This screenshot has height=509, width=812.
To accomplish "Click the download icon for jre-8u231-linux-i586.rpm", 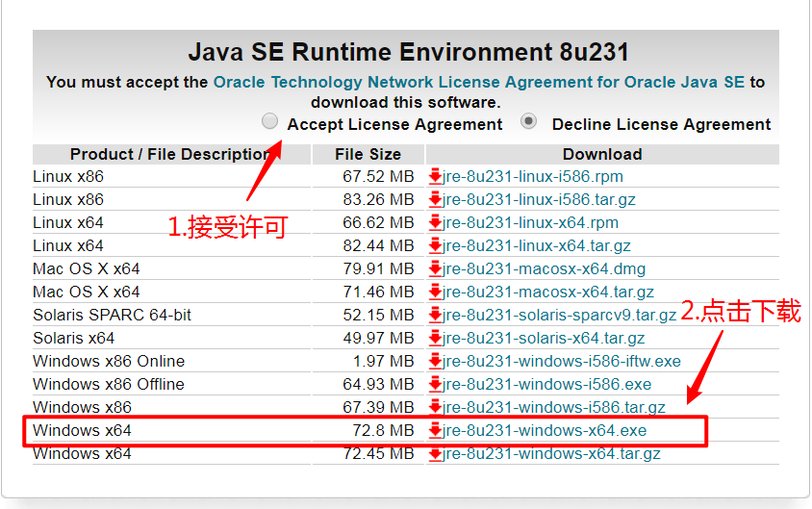I will tap(435, 176).
